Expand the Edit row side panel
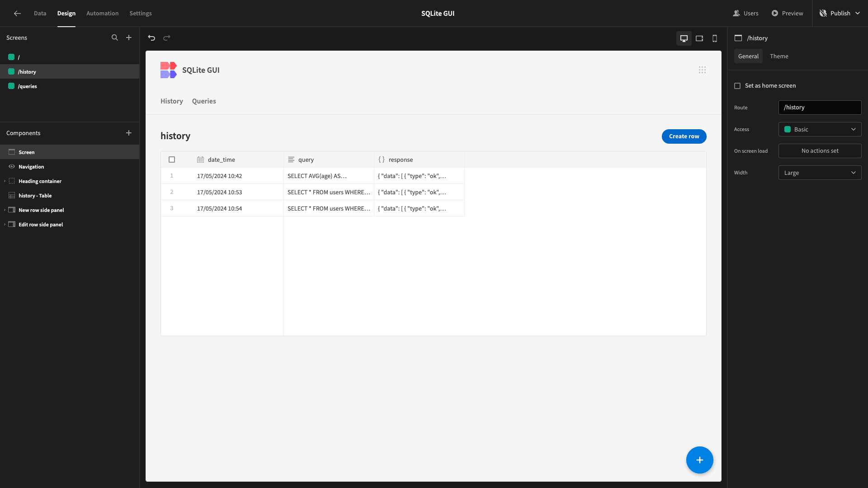868x488 pixels. (x=5, y=225)
